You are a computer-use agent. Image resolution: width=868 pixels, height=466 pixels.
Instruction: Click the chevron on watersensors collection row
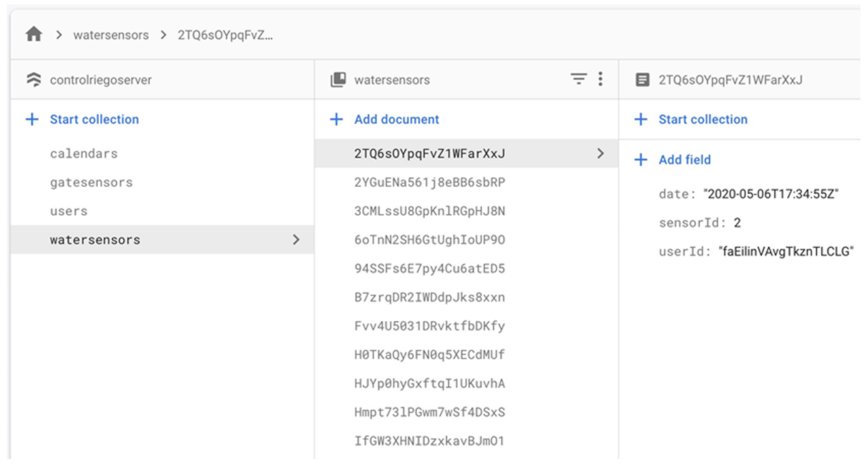(296, 240)
